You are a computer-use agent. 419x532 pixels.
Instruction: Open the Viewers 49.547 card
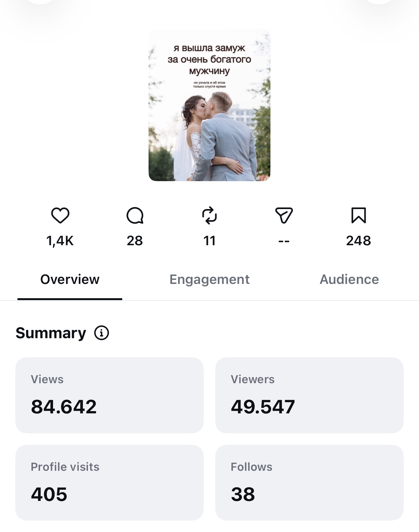pyautogui.click(x=309, y=395)
